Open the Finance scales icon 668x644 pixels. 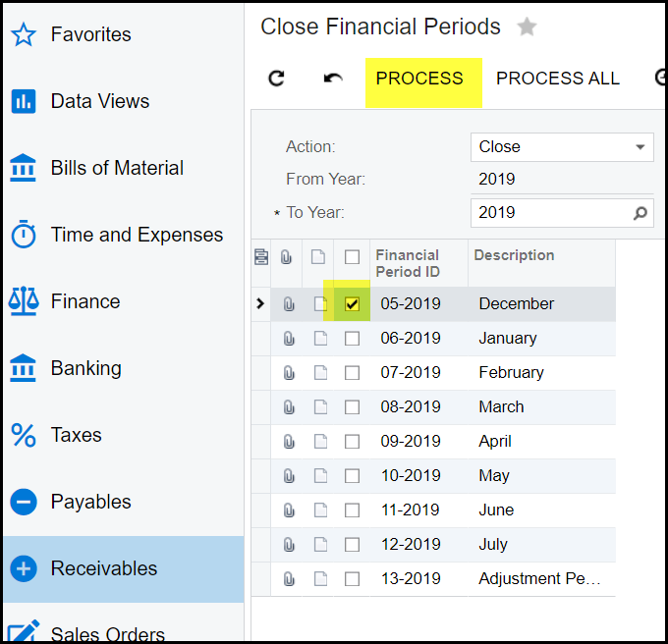pyautogui.click(x=24, y=301)
